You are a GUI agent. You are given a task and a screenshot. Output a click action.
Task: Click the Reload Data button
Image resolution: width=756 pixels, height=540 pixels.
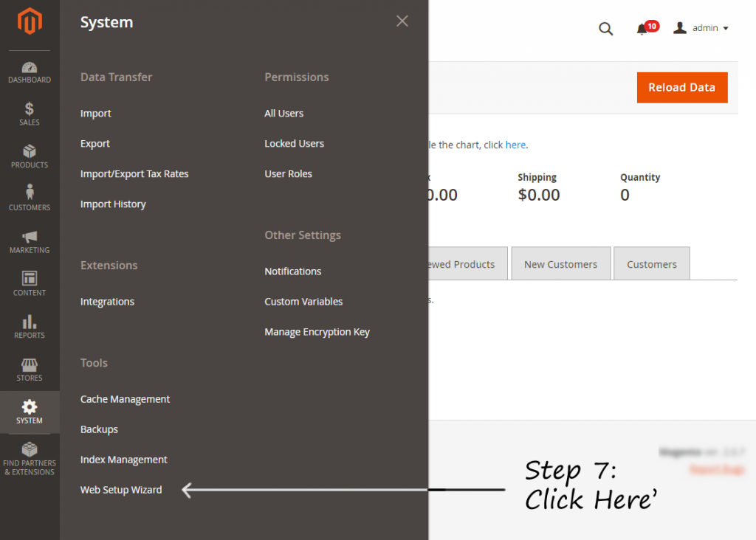pos(681,88)
